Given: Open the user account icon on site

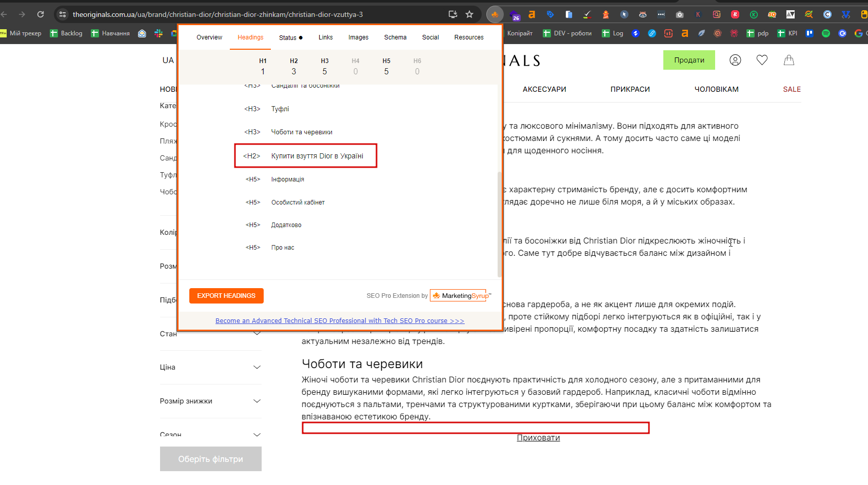Looking at the screenshot, I should pyautogui.click(x=735, y=60).
